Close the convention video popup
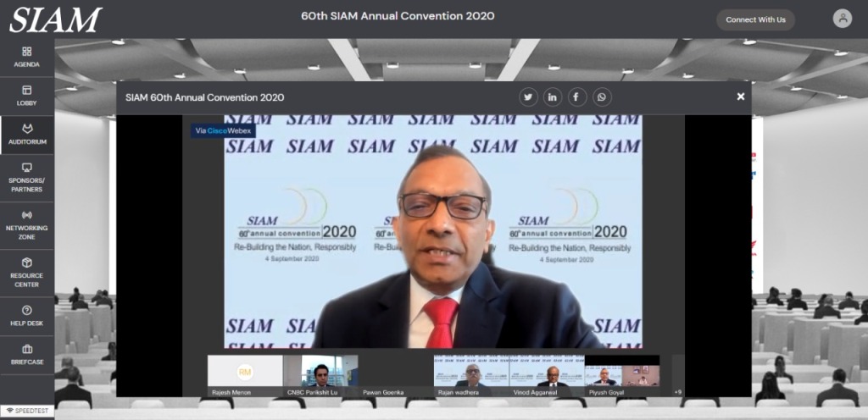 [x=741, y=97]
